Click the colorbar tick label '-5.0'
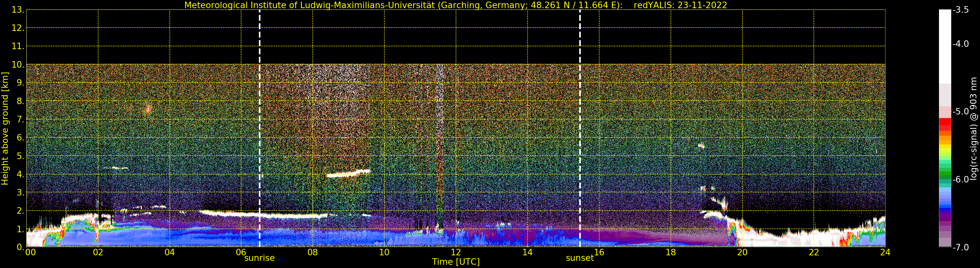This screenshot has height=268, width=980. coord(960,112)
